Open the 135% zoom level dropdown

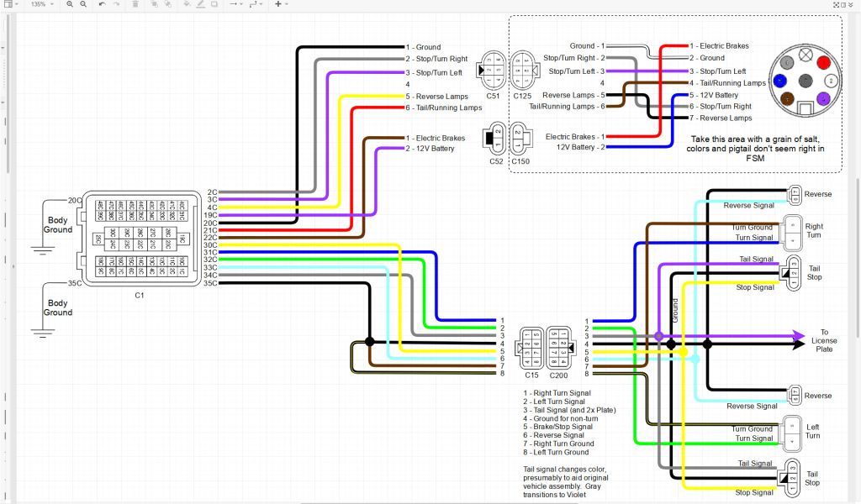(42, 4)
